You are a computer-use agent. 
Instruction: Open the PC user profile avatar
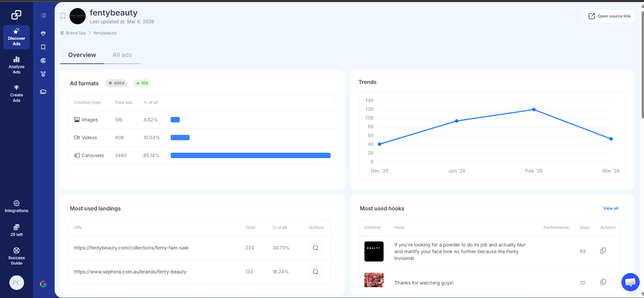click(17, 283)
